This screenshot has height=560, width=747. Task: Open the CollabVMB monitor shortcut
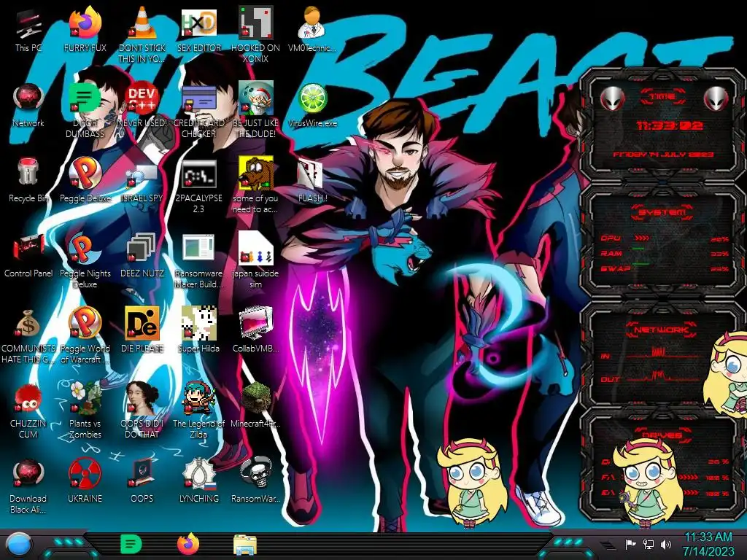coord(255,330)
